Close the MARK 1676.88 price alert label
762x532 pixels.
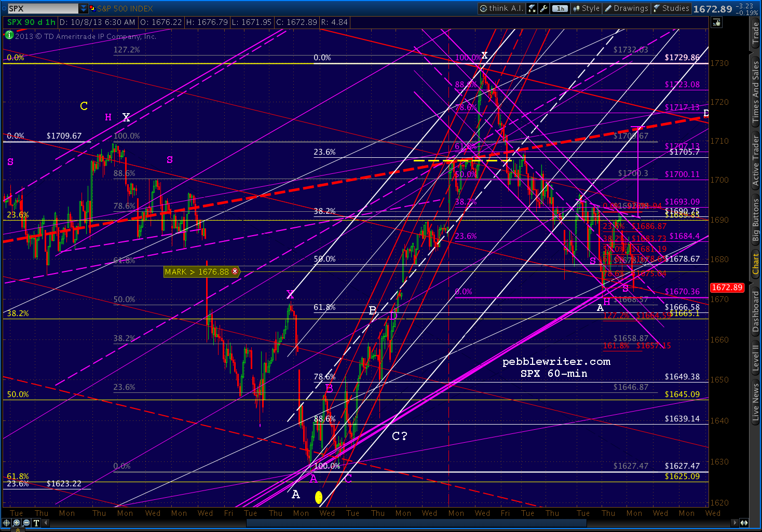235,271
